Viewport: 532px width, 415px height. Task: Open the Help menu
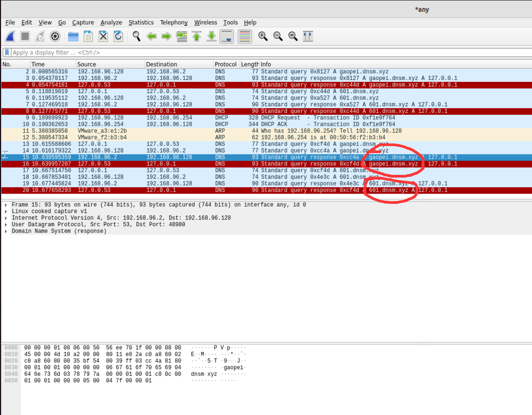tap(250, 23)
